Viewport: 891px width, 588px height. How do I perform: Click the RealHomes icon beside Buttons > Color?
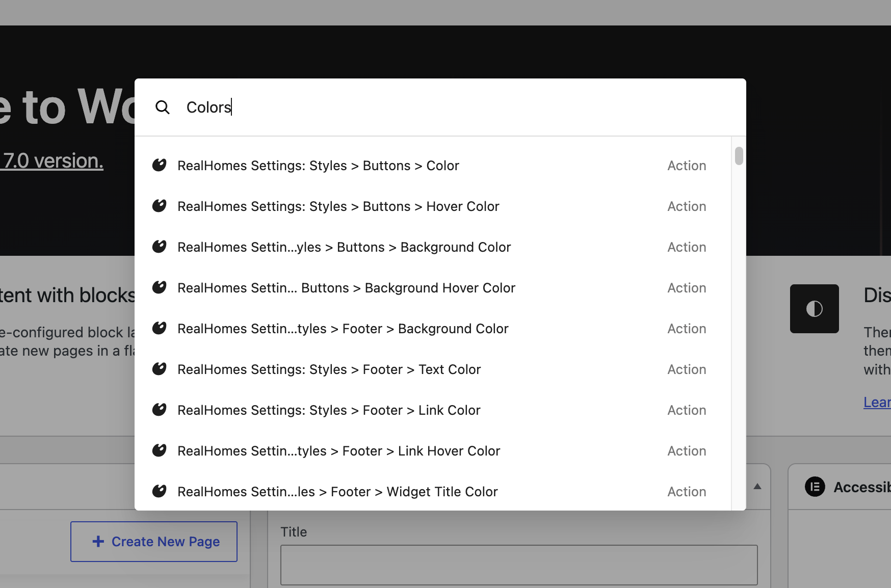coord(160,165)
